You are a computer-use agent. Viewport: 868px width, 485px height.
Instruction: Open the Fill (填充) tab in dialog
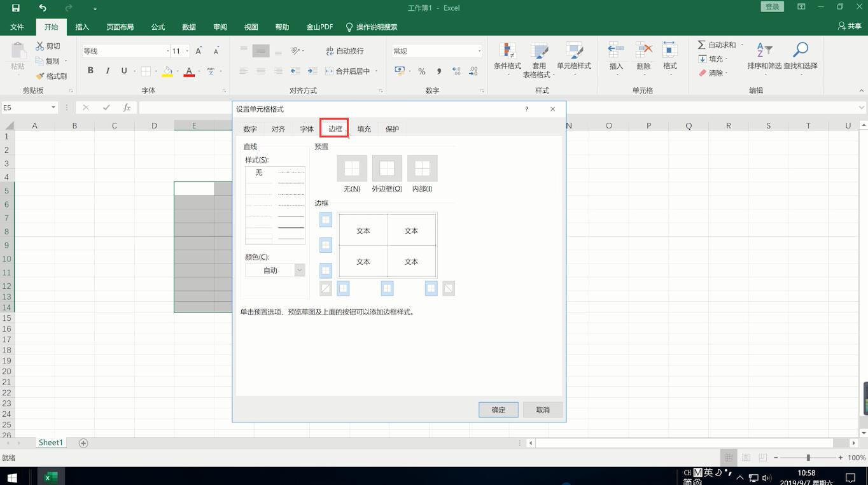click(x=364, y=129)
